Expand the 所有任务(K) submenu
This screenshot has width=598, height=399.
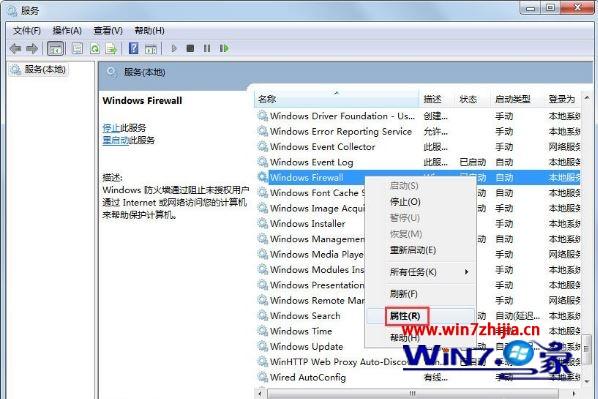421,272
